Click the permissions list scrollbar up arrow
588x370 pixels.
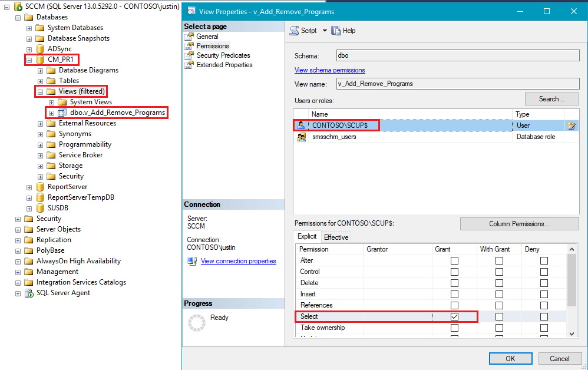[x=572, y=249]
